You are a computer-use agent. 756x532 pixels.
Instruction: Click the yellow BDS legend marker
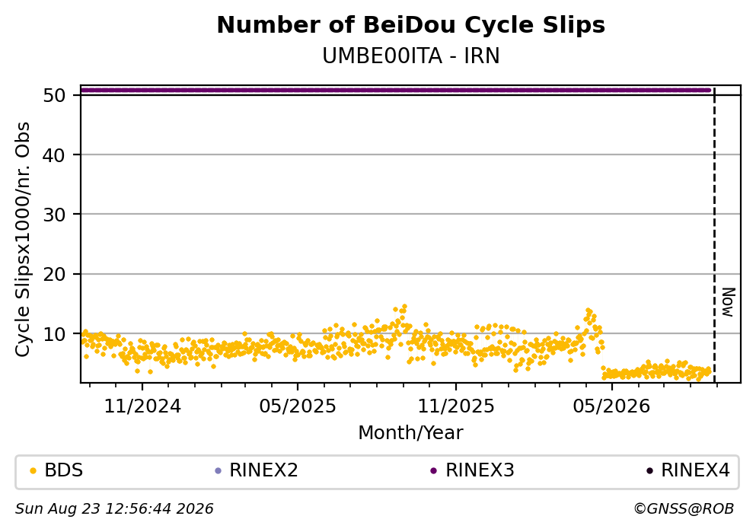33,471
